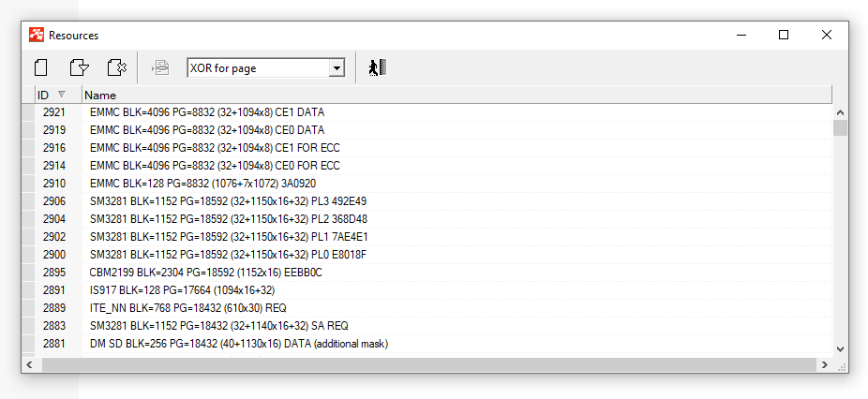This screenshot has width=868, height=399.
Task: Click the new blank resource icon
Action: [x=40, y=67]
